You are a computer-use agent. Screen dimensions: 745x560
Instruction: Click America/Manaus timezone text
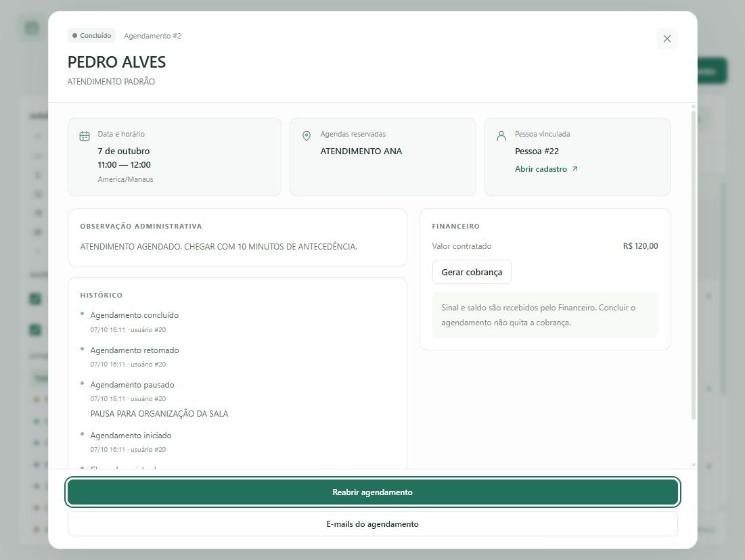pos(125,179)
